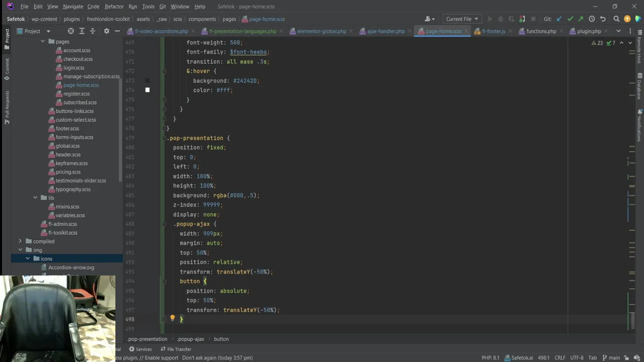Click UTF-8 encoding in status bar
Image resolution: width=644 pixels, height=362 pixels.
(x=577, y=357)
